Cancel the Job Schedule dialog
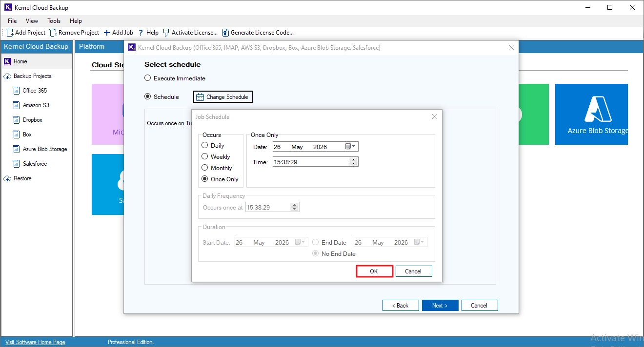Screen dimensions: 644x347 (413, 271)
